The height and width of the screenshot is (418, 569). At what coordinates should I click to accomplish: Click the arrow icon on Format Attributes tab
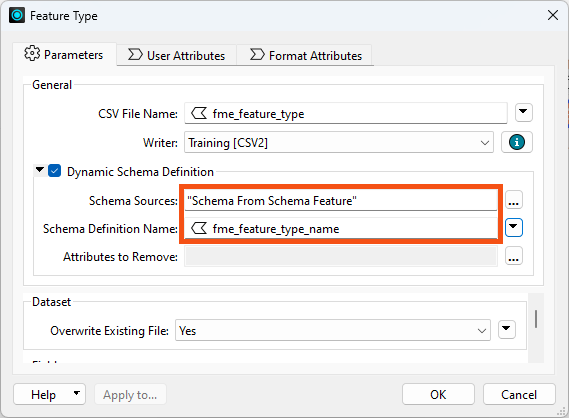tap(257, 55)
